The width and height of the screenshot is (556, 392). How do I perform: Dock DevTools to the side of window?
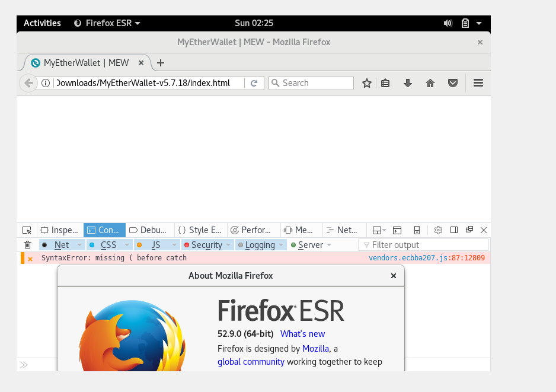pyautogui.click(x=453, y=230)
